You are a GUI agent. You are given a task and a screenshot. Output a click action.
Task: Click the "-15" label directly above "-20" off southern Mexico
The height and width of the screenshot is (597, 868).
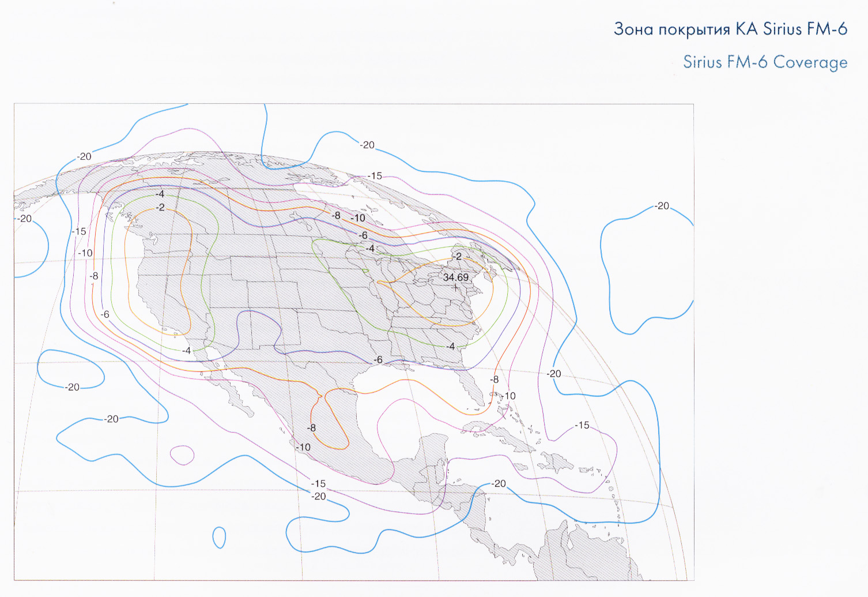[318, 483]
